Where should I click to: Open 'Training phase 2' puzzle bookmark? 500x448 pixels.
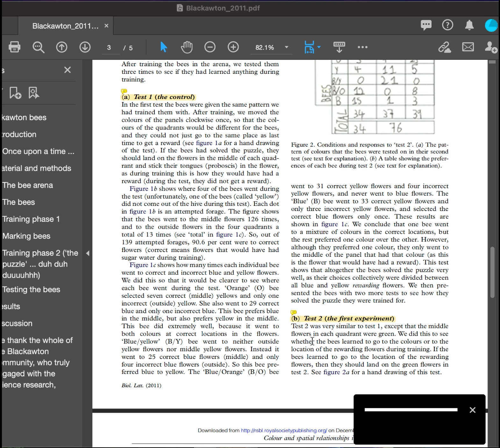tap(40, 264)
